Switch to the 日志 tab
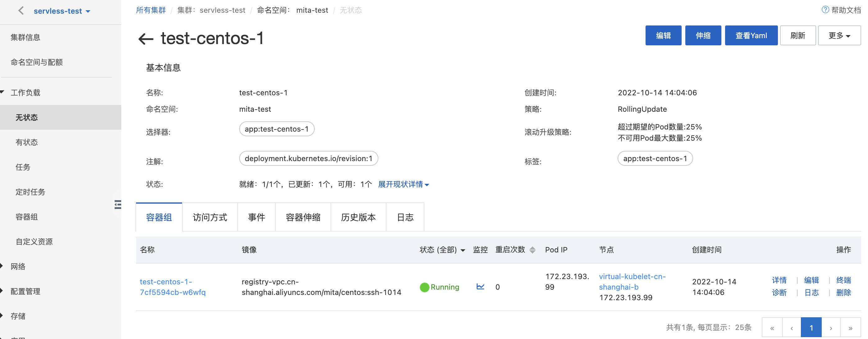The height and width of the screenshot is (339, 868). [x=405, y=217]
